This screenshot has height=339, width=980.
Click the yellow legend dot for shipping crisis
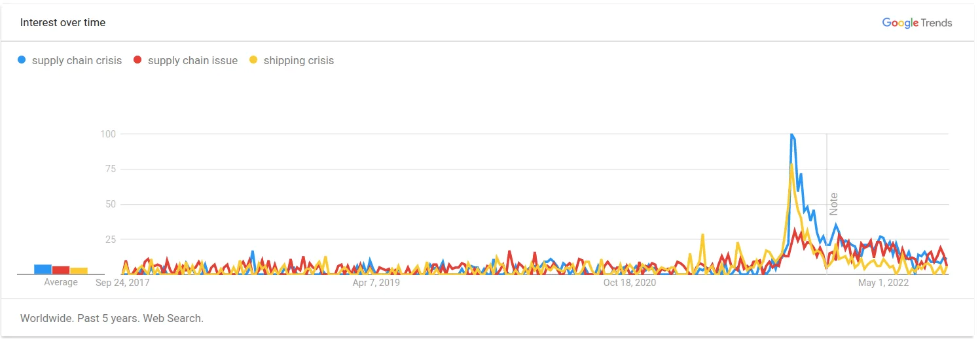click(253, 60)
